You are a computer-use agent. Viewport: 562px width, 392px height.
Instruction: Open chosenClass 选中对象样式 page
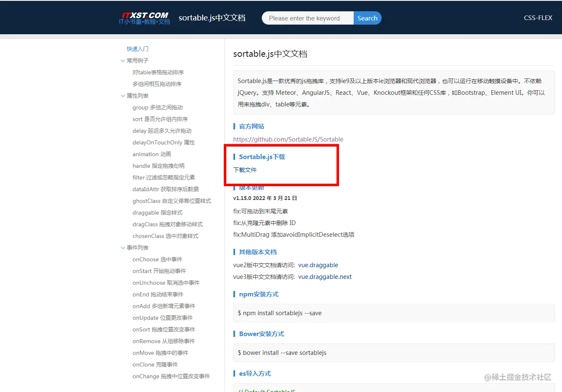tap(165, 236)
